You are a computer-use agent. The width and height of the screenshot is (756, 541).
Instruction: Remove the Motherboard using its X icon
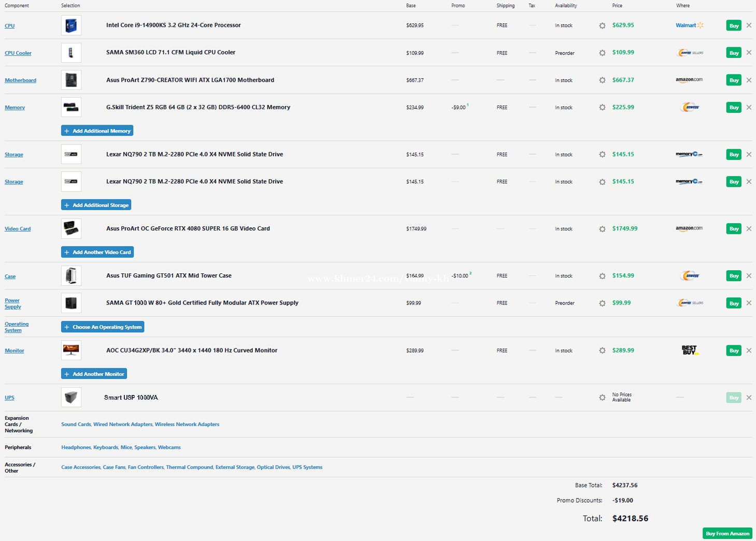coord(749,80)
